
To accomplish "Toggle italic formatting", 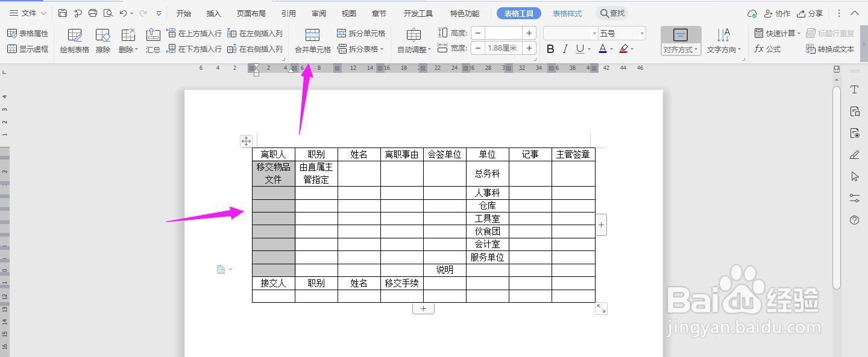I will 565,48.
